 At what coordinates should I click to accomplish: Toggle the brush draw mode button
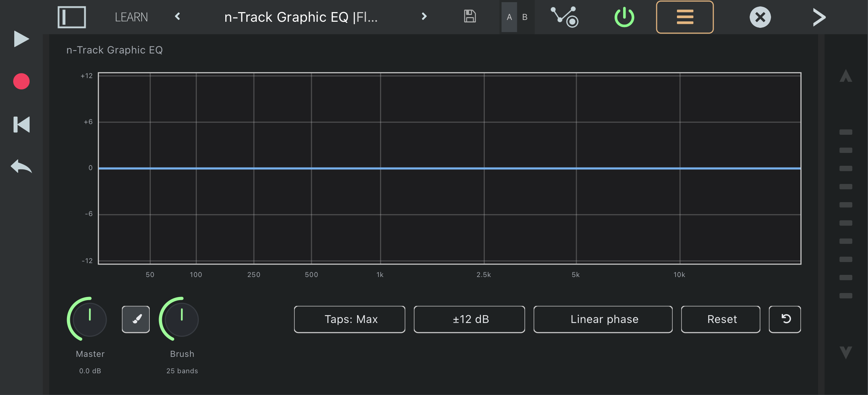pos(136,319)
